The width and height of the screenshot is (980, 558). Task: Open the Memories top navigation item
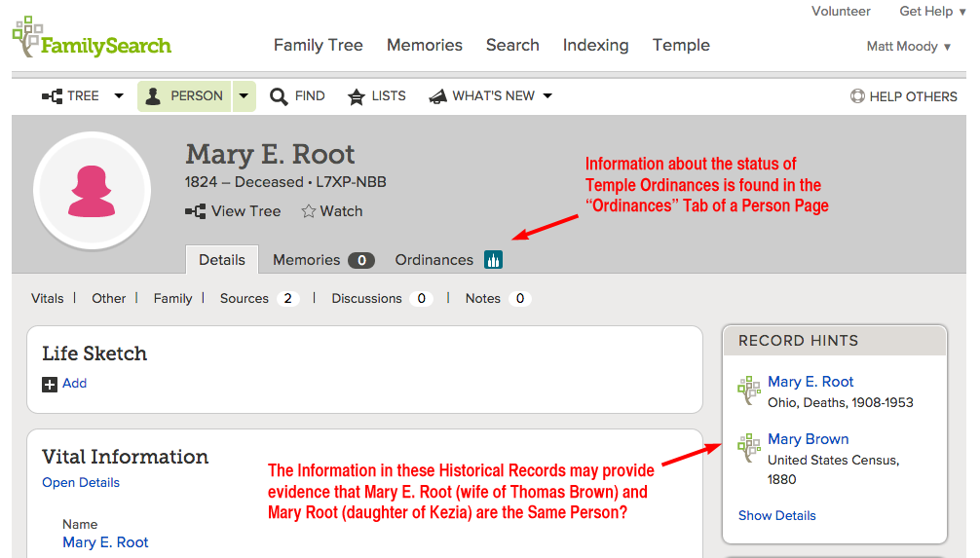click(425, 45)
